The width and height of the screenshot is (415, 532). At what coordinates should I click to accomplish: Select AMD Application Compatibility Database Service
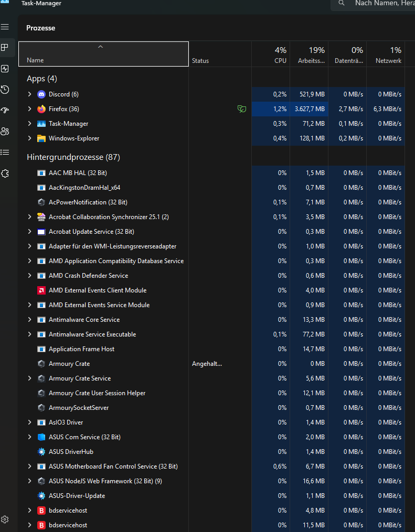(211, 261)
